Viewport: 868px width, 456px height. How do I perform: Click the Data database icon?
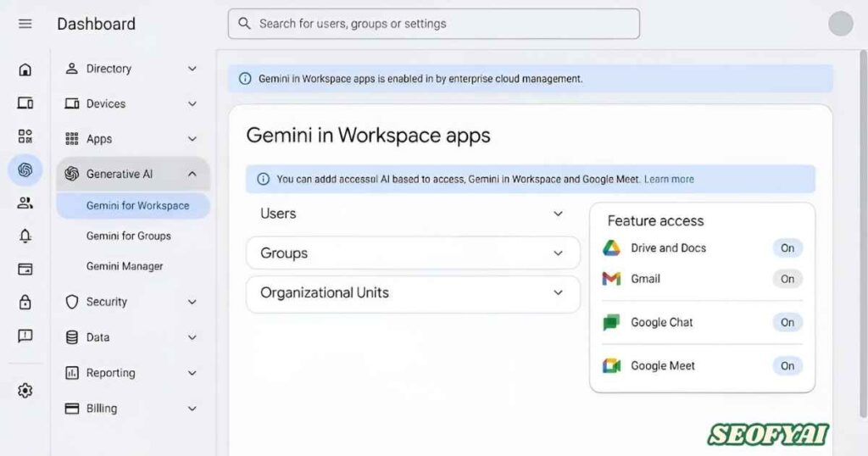click(x=71, y=337)
